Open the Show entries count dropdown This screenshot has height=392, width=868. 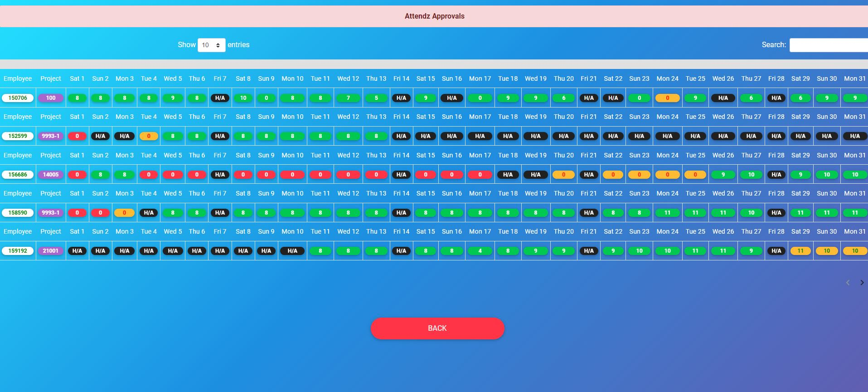(211, 45)
